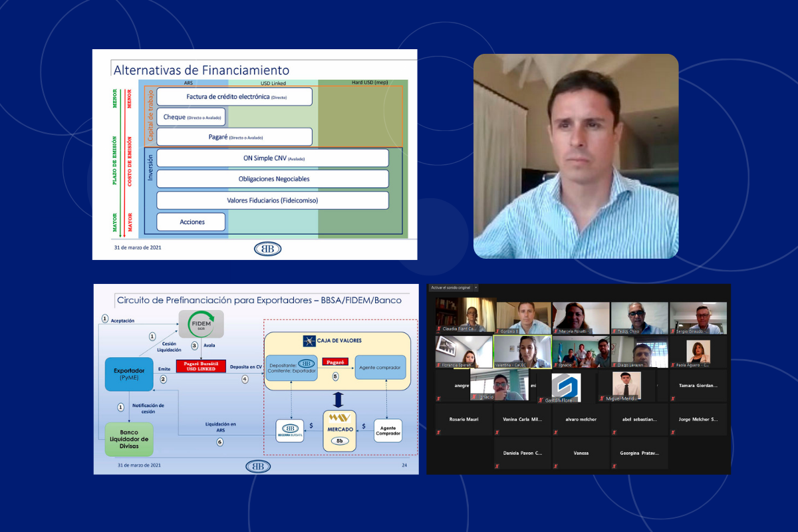This screenshot has height=532, width=798.
Task: Click muted mic icon for Teddy Chino
Action: [614, 331]
